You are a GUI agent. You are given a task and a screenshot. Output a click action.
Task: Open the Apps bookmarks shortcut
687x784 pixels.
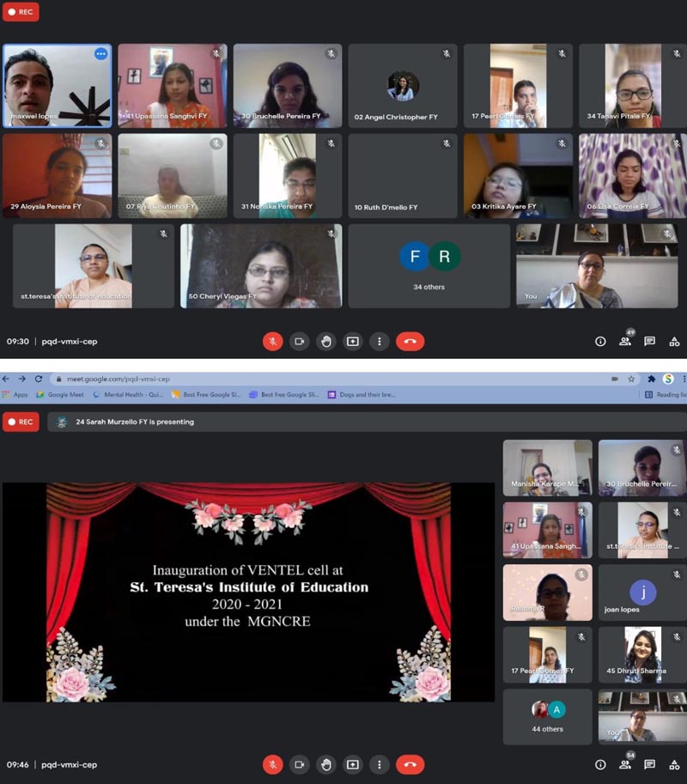point(15,394)
